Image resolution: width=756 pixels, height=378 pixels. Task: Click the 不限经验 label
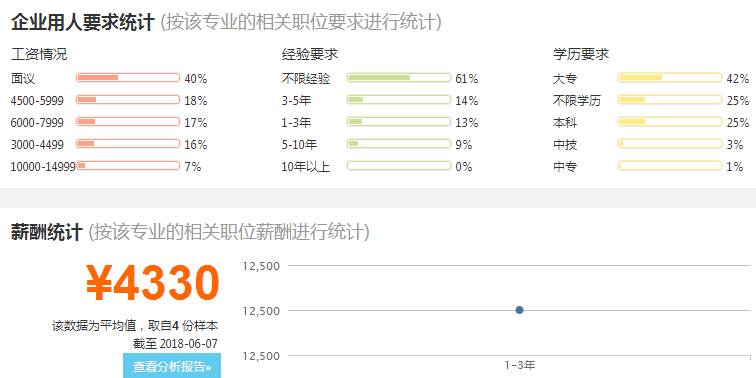[306, 79]
